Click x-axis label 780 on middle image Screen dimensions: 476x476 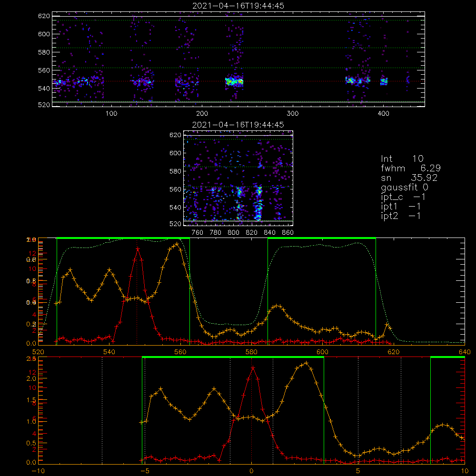coord(216,233)
